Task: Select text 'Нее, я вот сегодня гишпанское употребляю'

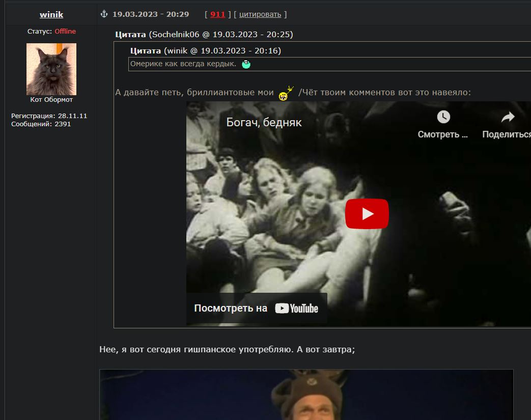Action: coord(196,349)
